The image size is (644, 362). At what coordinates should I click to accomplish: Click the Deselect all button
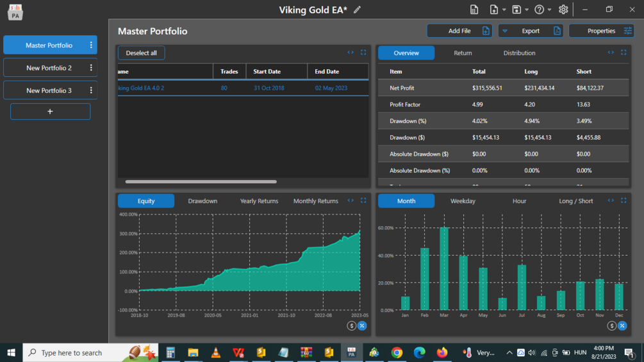[141, 53]
